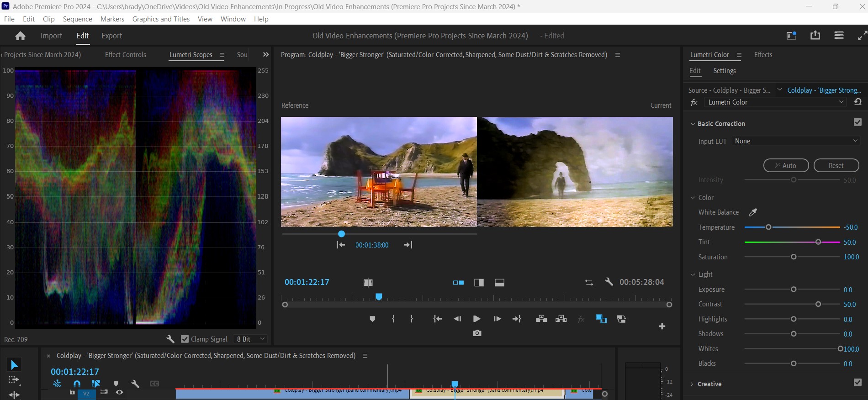
Task: Open the Graphics and Titles menu
Action: click(x=161, y=19)
